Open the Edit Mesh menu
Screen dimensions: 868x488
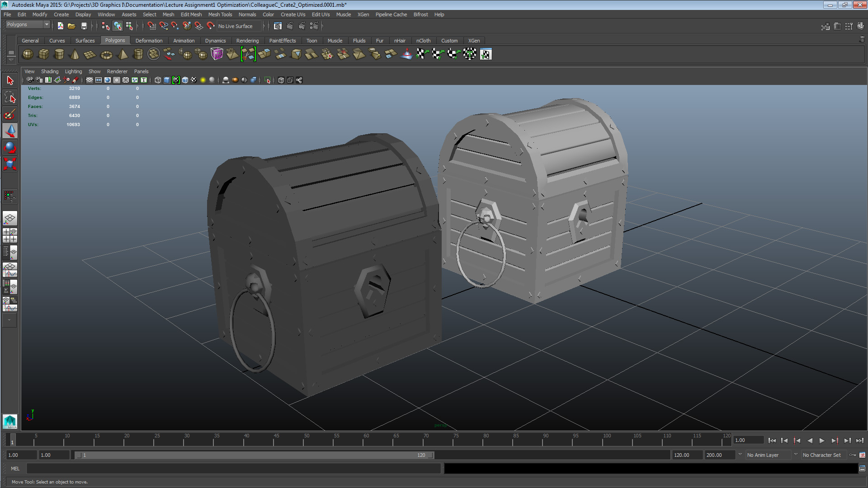tap(191, 14)
